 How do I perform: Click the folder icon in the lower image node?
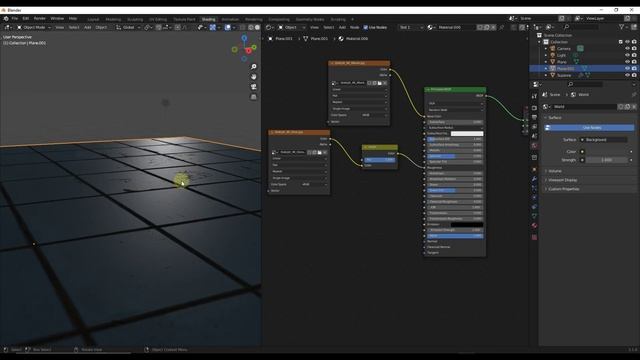(320, 152)
